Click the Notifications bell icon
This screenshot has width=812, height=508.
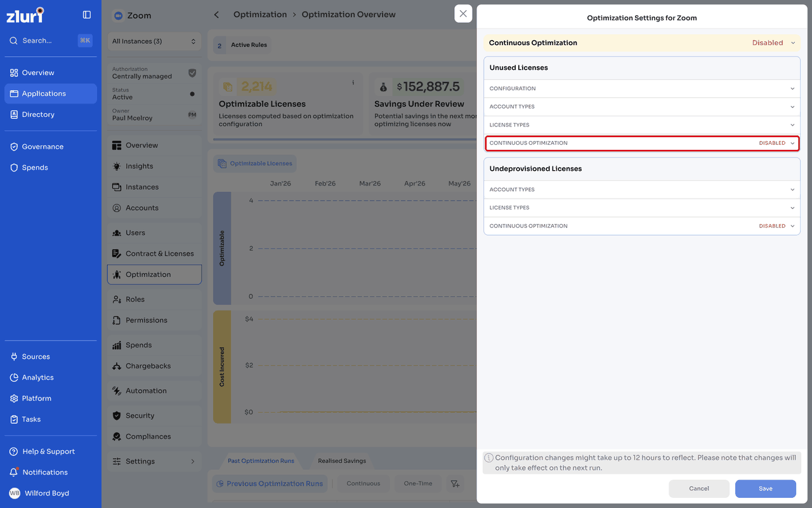[x=14, y=472]
